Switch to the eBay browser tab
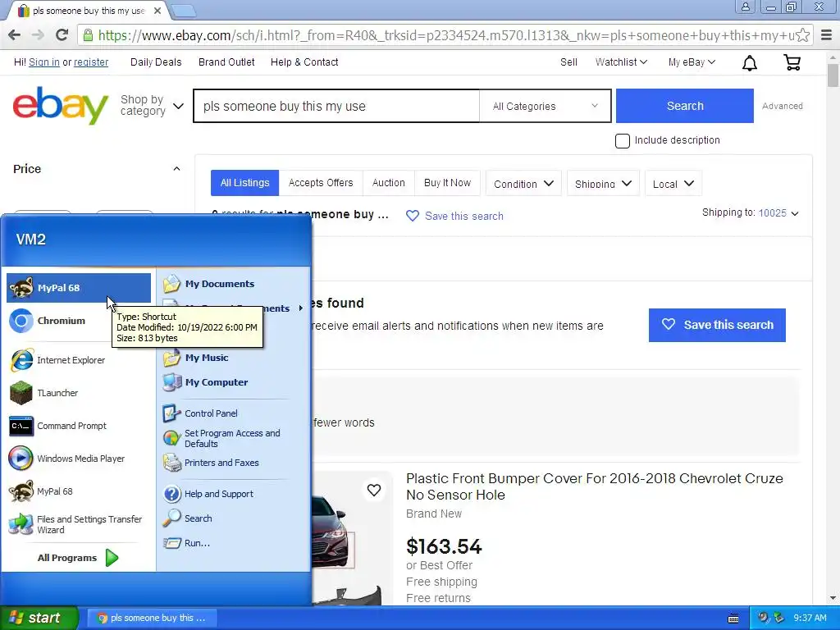Viewport: 840px width, 630px height. pos(89,11)
